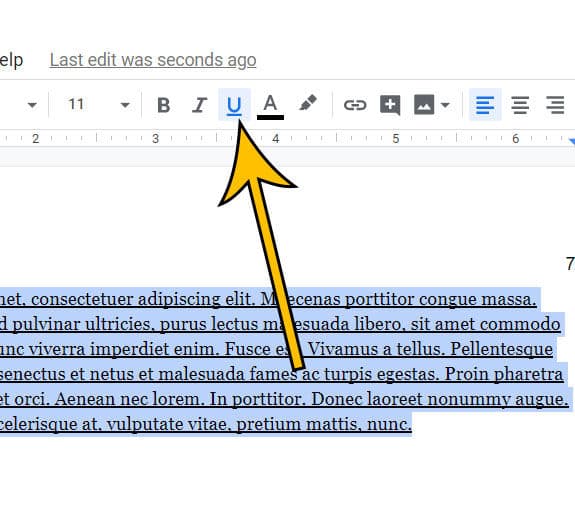This screenshot has height=516, width=575.
Task: Click the ruler at the 2 inch mark
Action: click(35, 139)
